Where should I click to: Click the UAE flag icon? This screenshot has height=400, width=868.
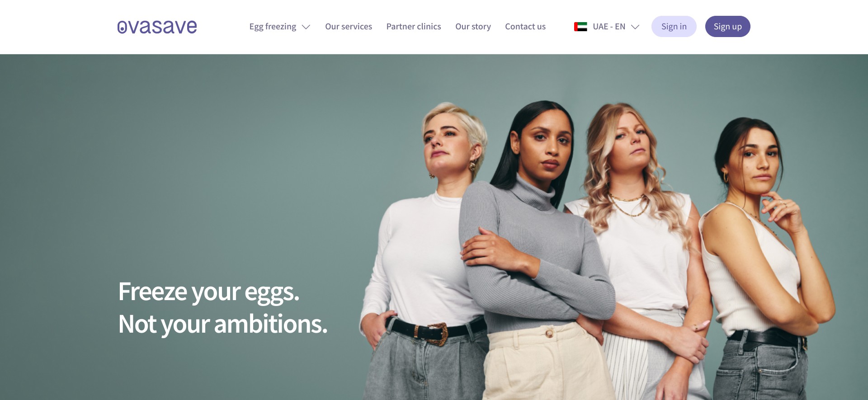[580, 27]
